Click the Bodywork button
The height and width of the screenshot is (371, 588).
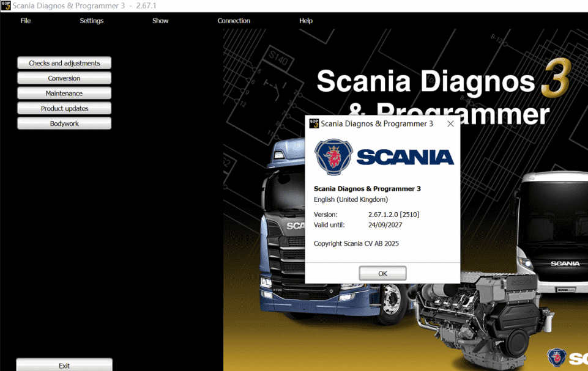[x=64, y=123]
